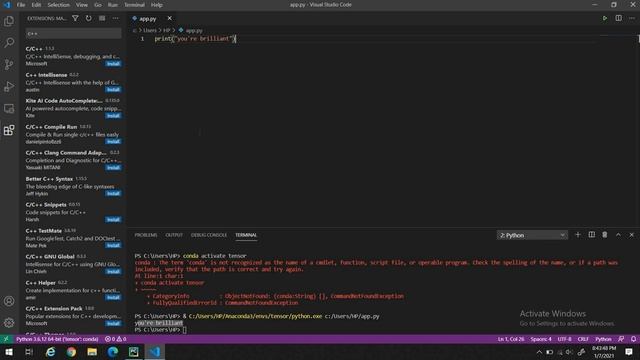Filter extensions with the funnel icon

coord(76,18)
